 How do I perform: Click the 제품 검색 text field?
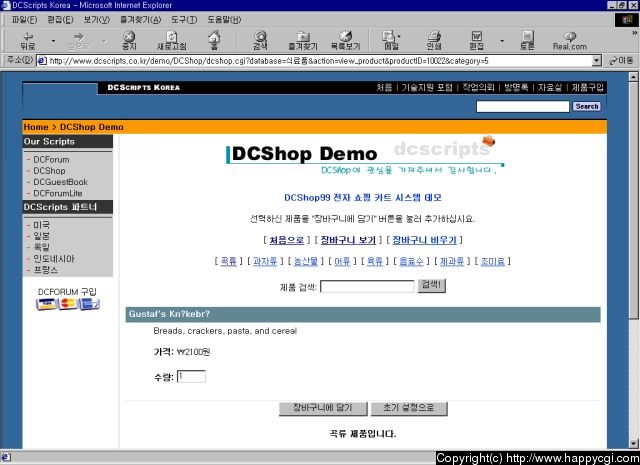click(x=367, y=287)
